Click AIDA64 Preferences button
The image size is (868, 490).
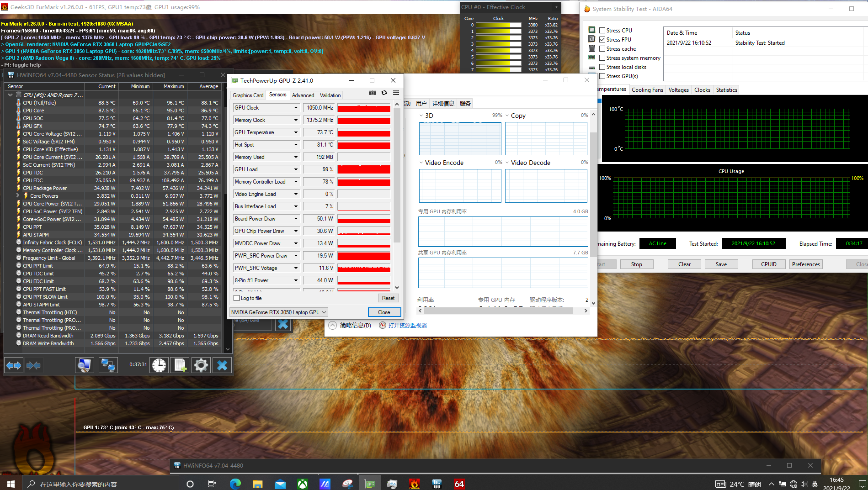point(806,264)
